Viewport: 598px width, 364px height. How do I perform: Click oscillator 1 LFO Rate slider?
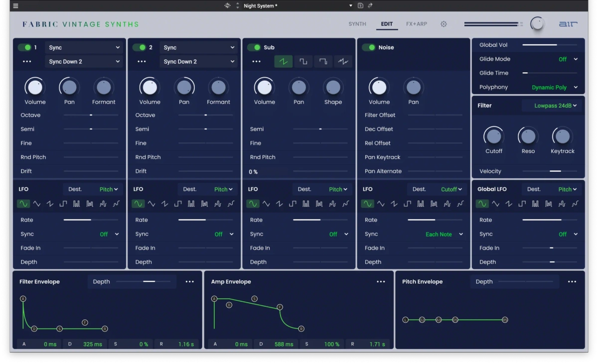tap(91, 220)
